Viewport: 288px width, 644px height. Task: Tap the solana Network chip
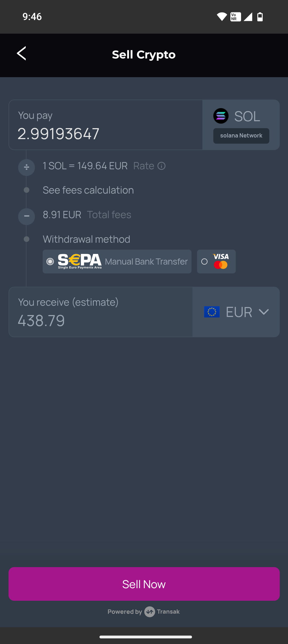[241, 136]
